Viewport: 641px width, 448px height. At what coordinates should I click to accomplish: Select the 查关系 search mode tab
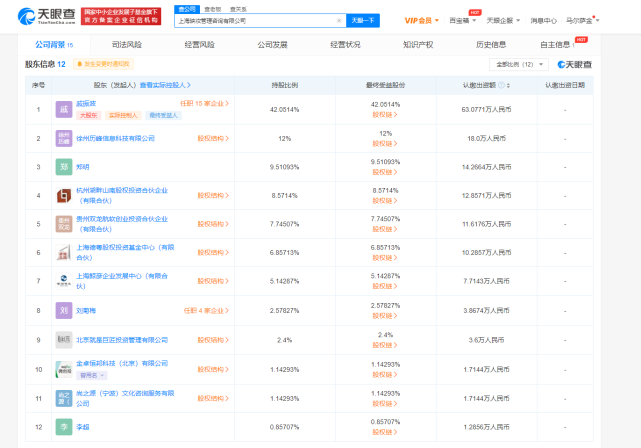[238, 9]
